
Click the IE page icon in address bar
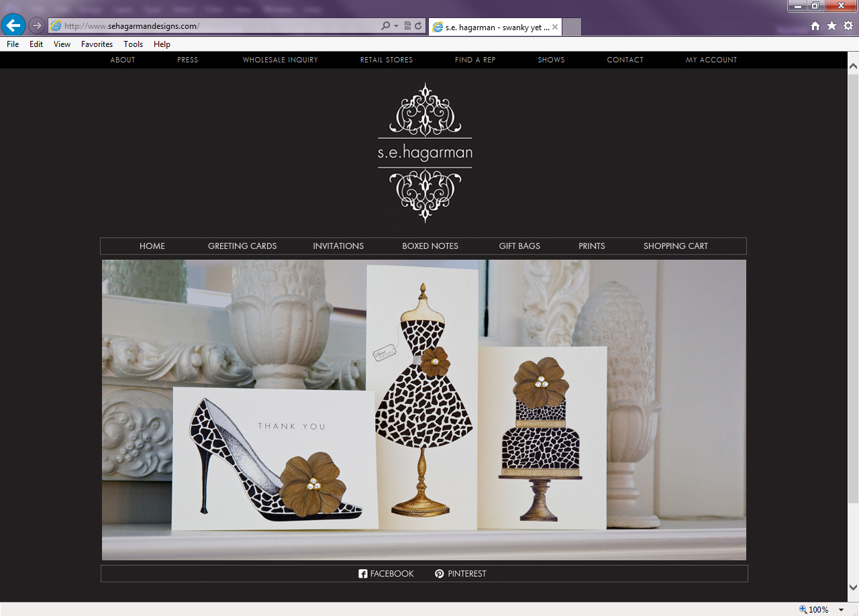click(x=56, y=26)
